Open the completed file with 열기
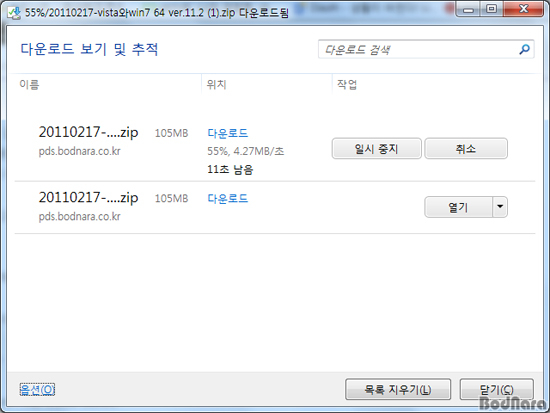This screenshot has width=550, height=413. [x=458, y=207]
